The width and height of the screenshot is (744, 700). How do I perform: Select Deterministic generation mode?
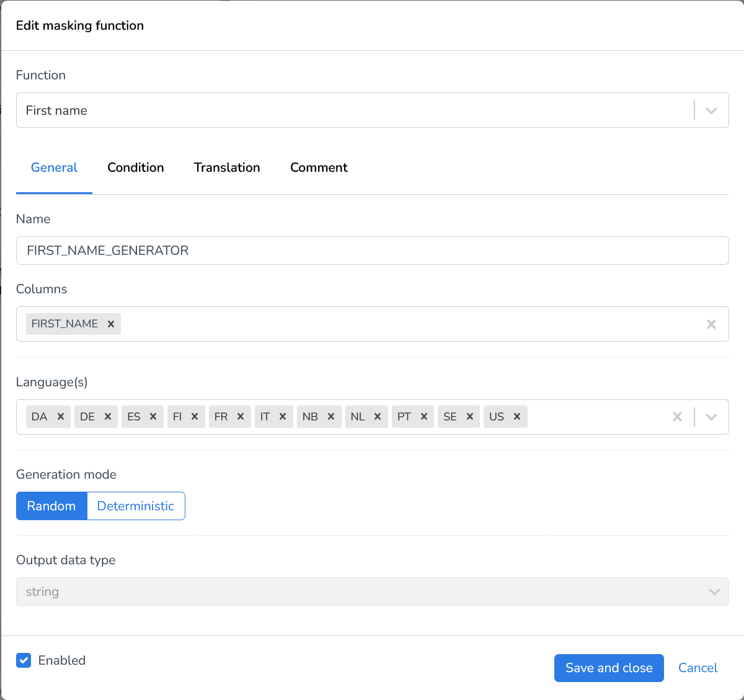[x=136, y=505]
